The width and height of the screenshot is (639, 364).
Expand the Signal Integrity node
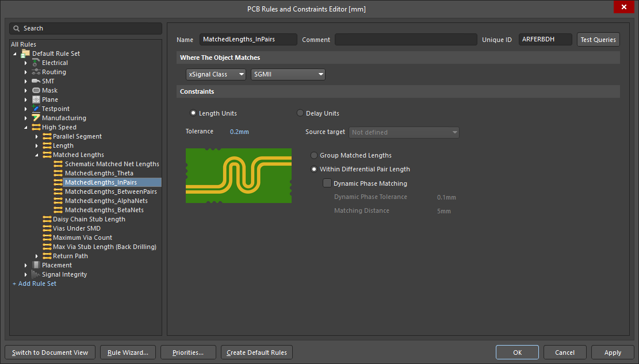26,274
